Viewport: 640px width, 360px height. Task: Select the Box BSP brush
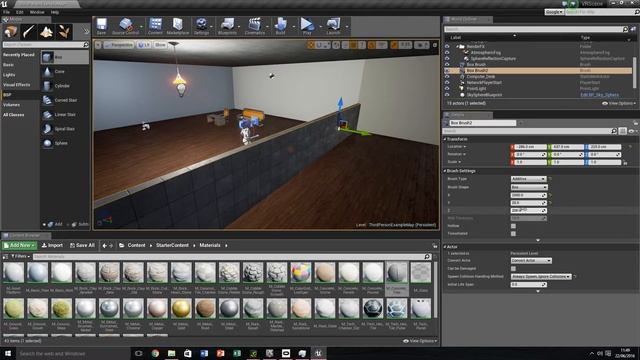[65, 57]
